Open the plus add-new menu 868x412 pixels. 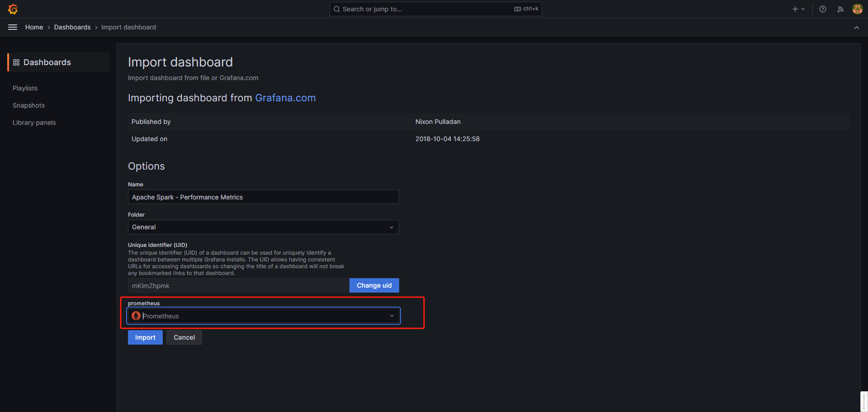(x=795, y=9)
